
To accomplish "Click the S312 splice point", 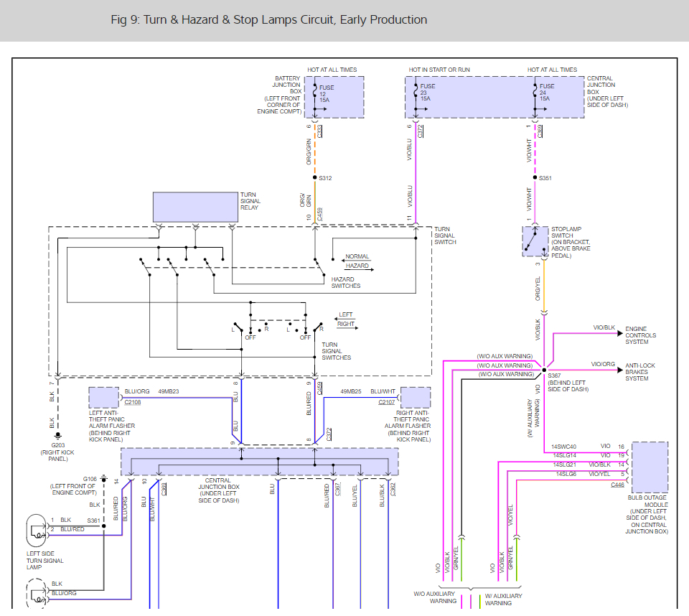I will click(314, 177).
